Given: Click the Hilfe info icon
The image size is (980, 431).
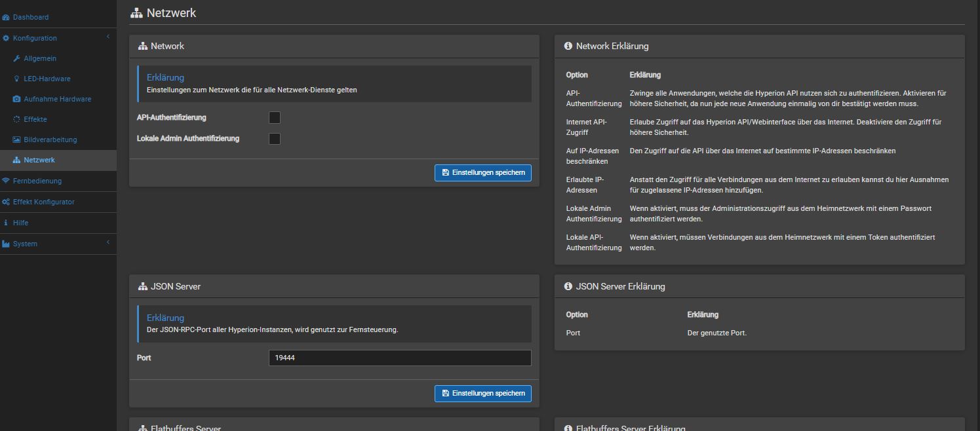Looking at the screenshot, I should pos(6,223).
